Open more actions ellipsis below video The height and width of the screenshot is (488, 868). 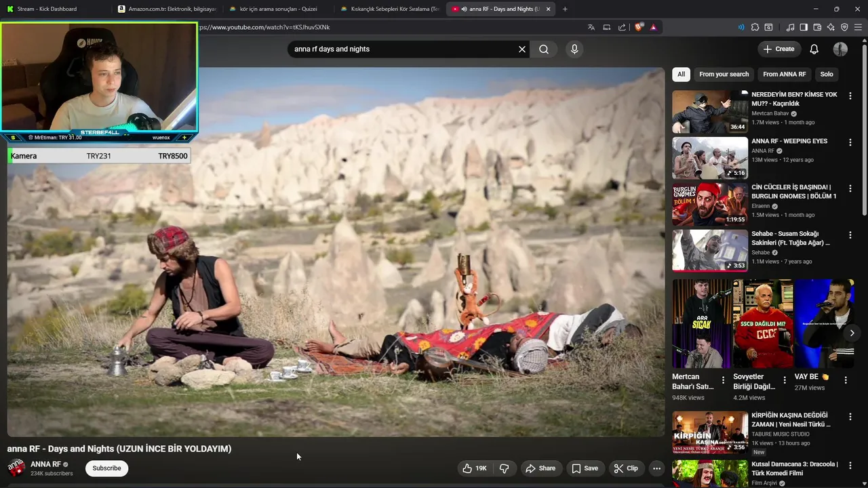click(656, 468)
